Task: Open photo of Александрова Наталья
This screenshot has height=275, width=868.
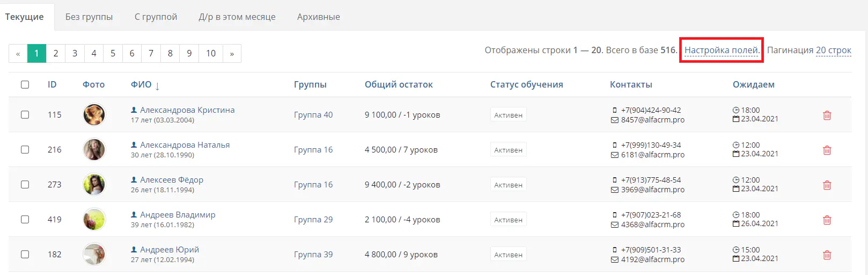Action: (x=94, y=149)
